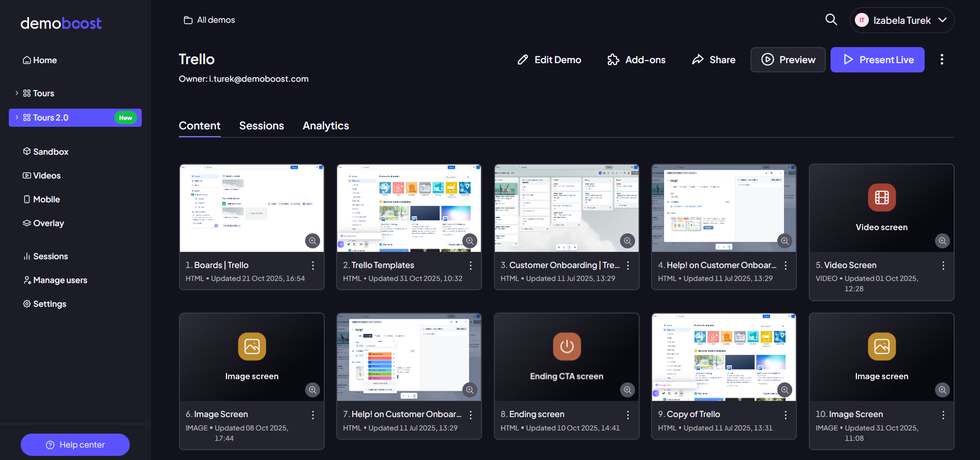Switch to the Sessions tab
Image resolution: width=980 pixels, height=460 pixels.
262,126
